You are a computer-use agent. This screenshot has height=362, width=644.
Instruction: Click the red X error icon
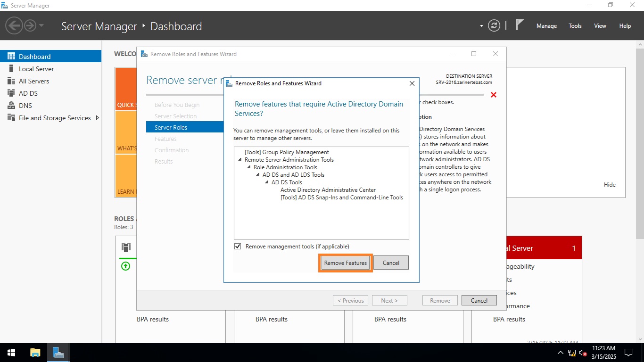[494, 95]
